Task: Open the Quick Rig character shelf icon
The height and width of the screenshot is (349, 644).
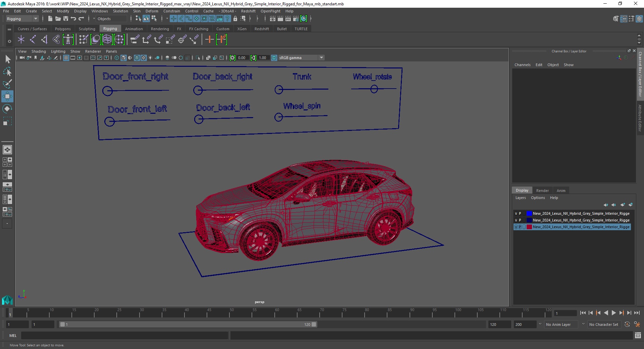Action: point(68,40)
